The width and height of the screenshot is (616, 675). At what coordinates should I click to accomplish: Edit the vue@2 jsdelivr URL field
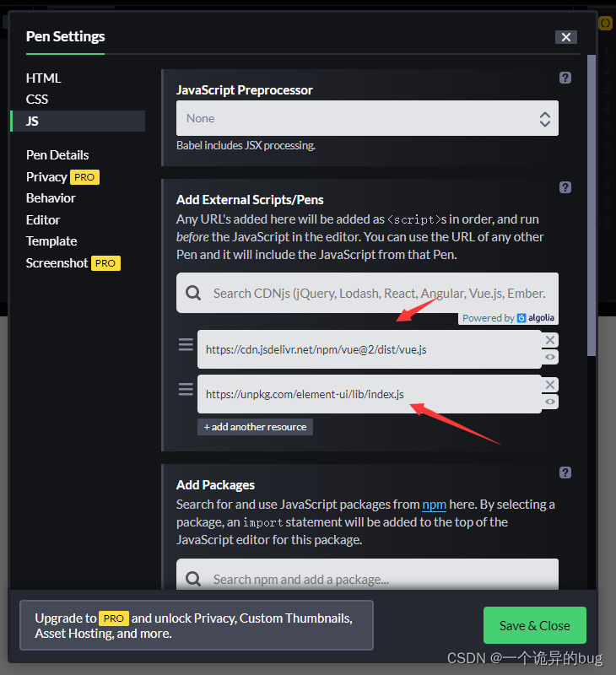pyautogui.click(x=370, y=349)
